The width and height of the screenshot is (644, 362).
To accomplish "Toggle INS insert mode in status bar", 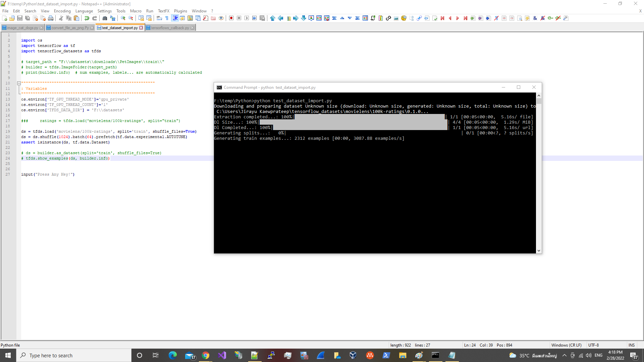I will click(x=631, y=345).
